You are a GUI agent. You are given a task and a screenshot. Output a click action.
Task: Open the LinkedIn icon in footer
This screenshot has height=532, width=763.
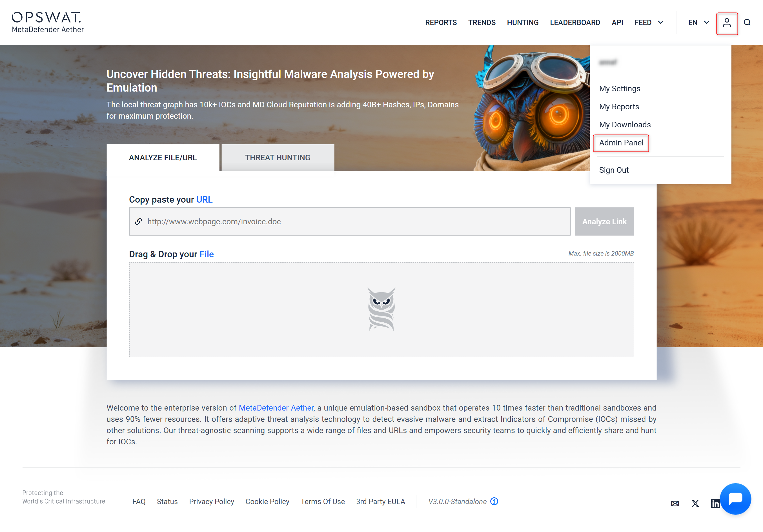pos(715,504)
